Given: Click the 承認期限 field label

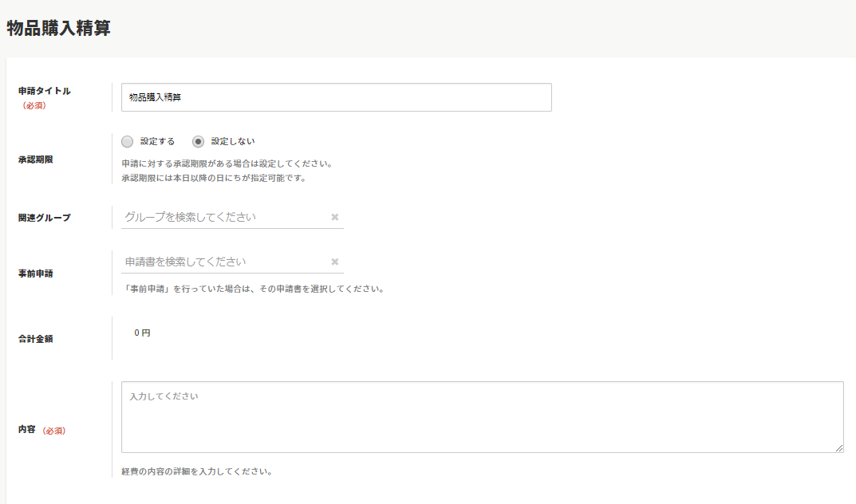Looking at the screenshot, I should (x=34, y=159).
